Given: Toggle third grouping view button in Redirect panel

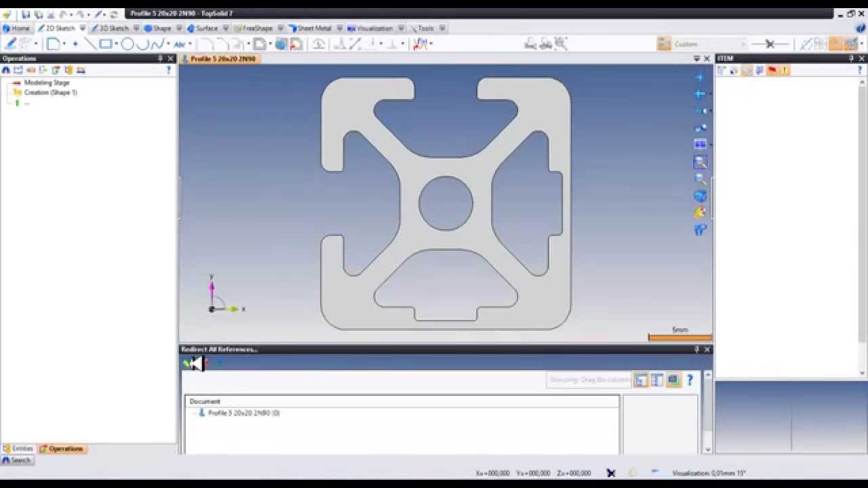Looking at the screenshot, I should tap(673, 380).
